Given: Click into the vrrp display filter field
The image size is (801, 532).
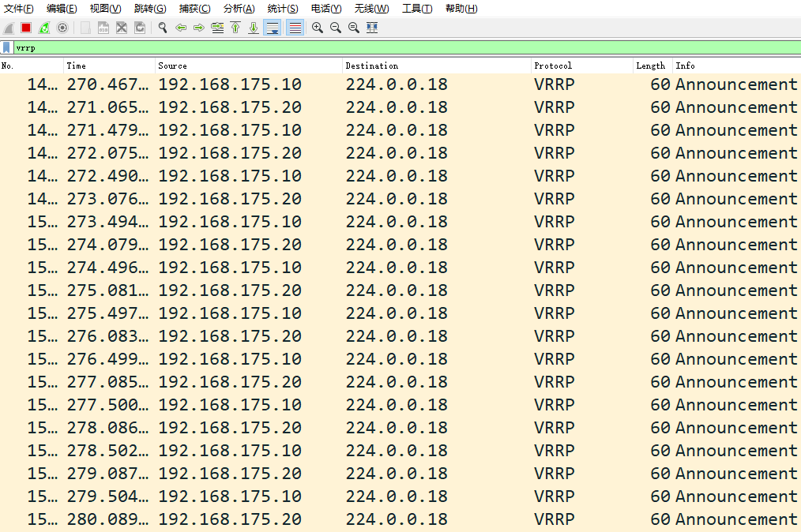Looking at the screenshot, I should point(395,48).
